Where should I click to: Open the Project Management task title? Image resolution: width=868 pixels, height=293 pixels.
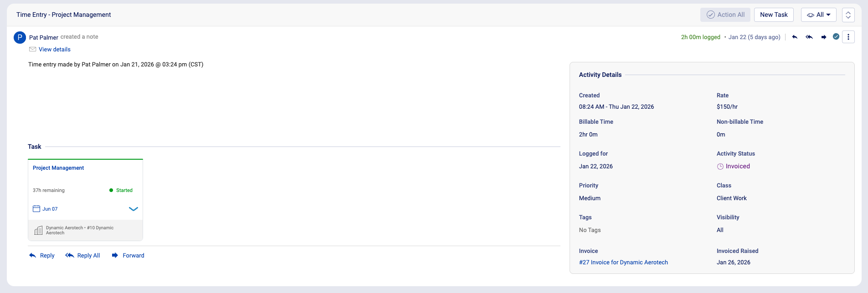coord(58,168)
